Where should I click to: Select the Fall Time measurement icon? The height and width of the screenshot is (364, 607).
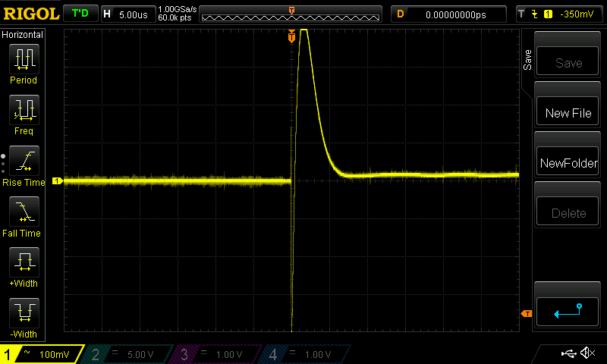(24, 212)
